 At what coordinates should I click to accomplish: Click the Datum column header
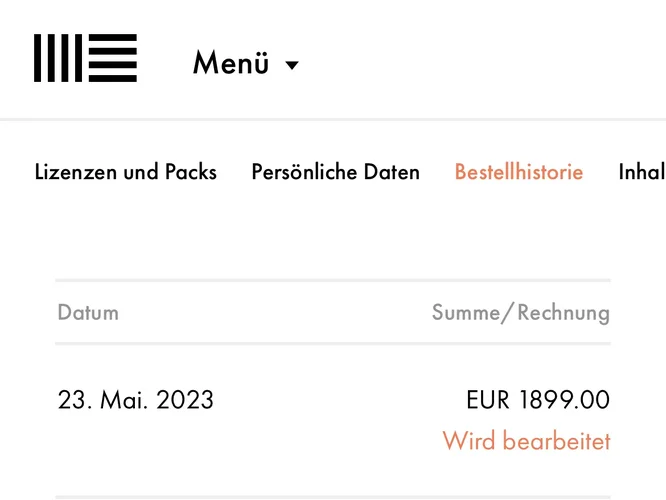[88, 312]
